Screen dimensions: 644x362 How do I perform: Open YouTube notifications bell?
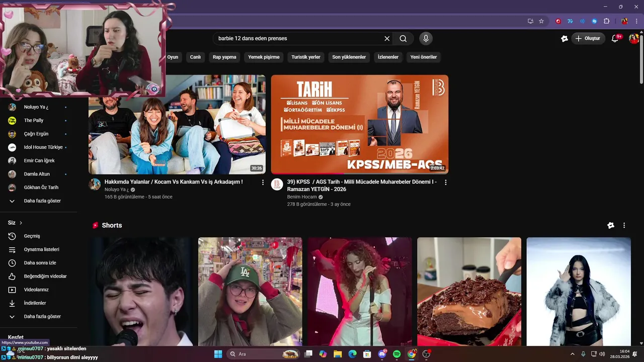(x=615, y=39)
